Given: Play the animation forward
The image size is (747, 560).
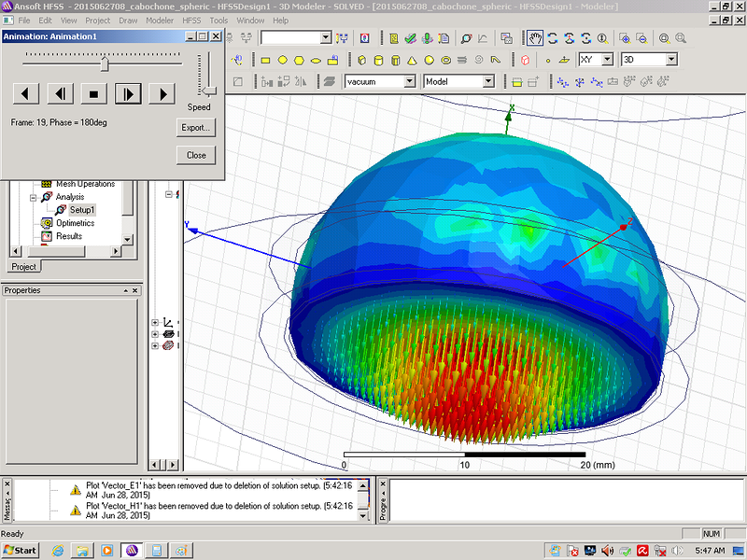Looking at the screenshot, I should 162,93.
